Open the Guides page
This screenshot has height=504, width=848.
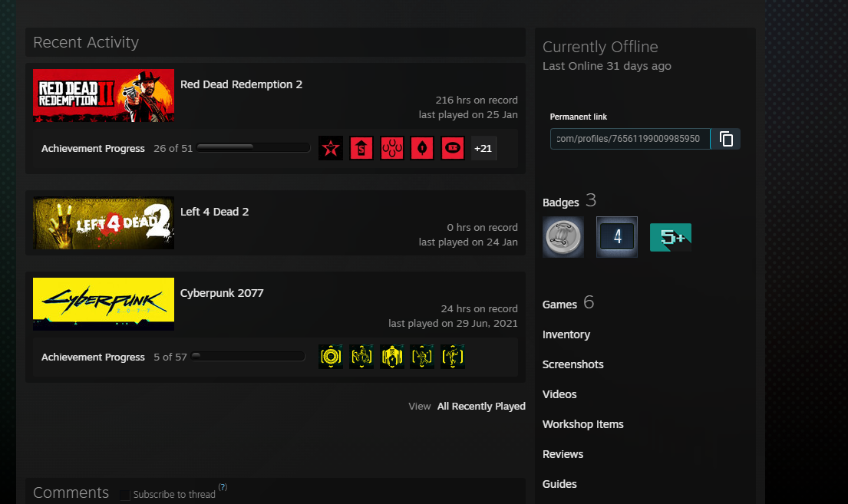(x=559, y=484)
